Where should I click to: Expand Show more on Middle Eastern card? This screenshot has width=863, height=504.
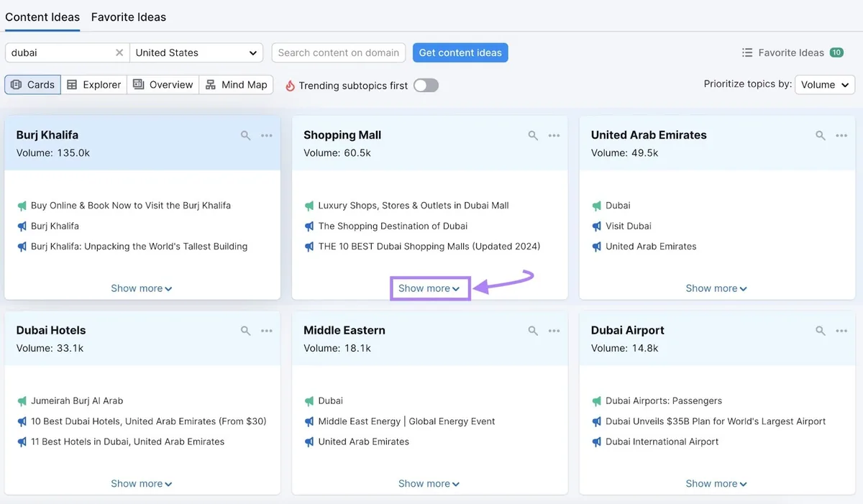pyautogui.click(x=429, y=484)
